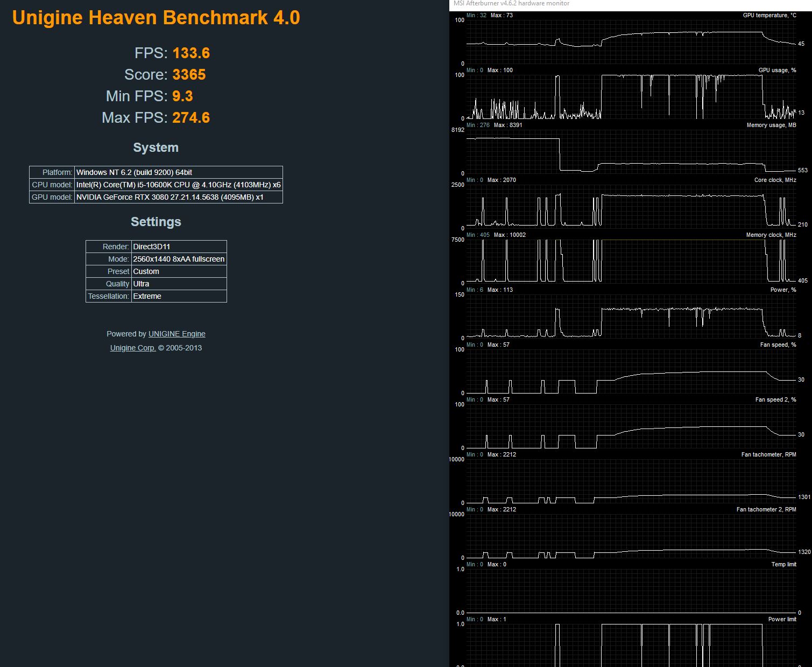Select the 'Custom' preset value

pyautogui.click(x=179, y=271)
